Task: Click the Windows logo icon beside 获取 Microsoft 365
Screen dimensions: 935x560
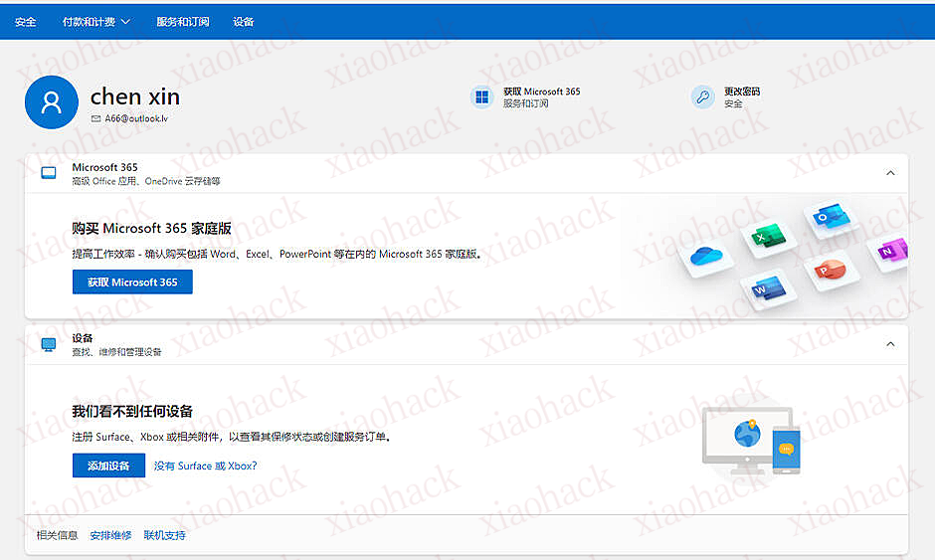Action: coord(482,97)
